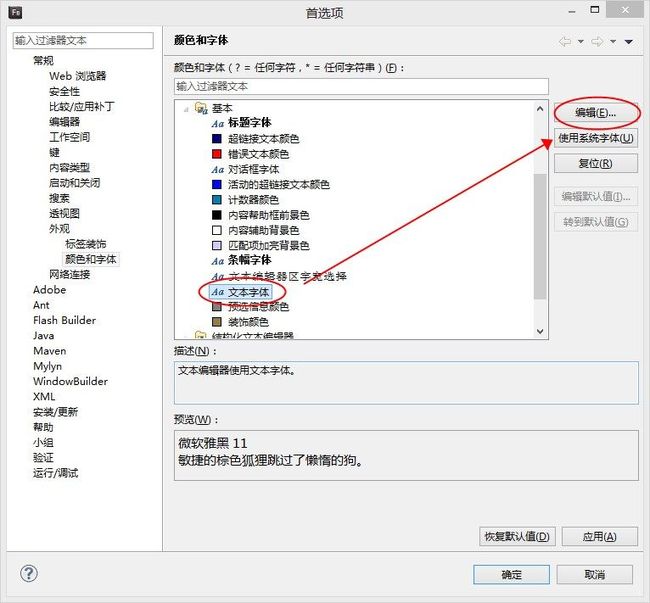Click 使用系统字体(U) button
Image resolution: width=650 pixels, height=603 pixels.
[596, 138]
